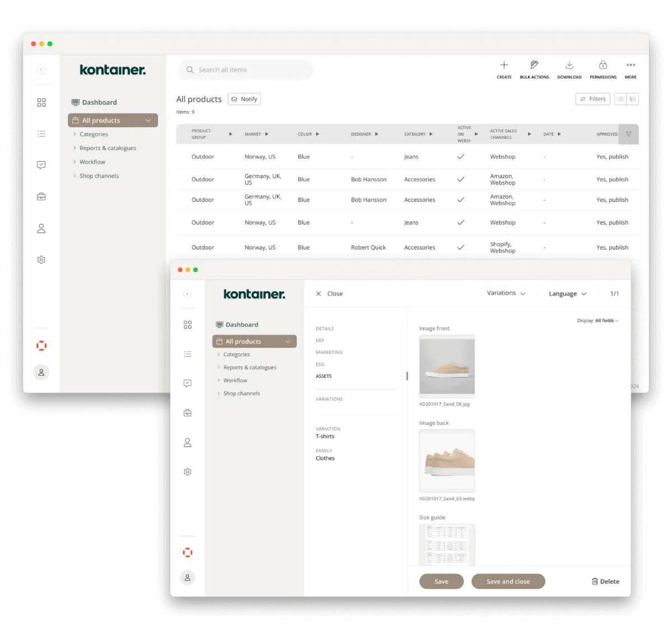Open the Size guide thumbnail

click(x=447, y=545)
